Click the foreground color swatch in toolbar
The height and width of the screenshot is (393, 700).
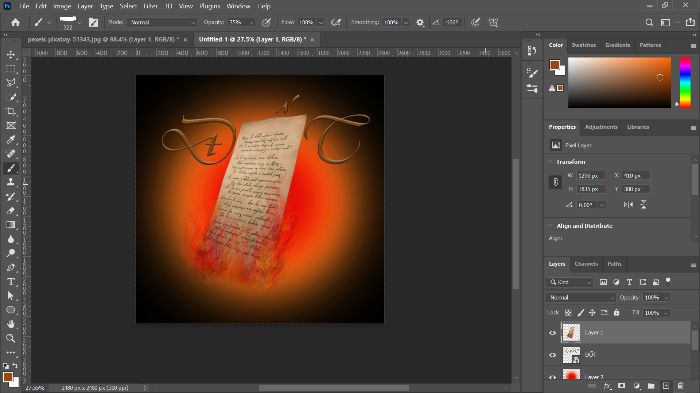pos(8,377)
